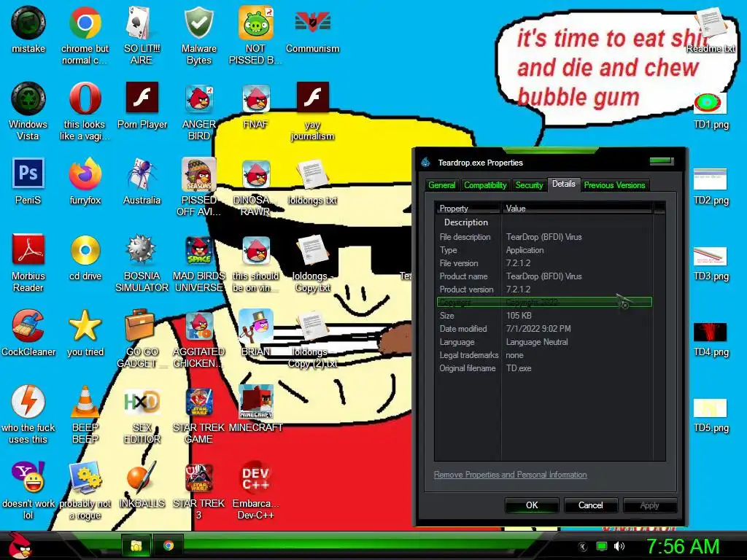Click the volume speaker tray icon
This screenshot has height=560, width=747.
(619, 546)
